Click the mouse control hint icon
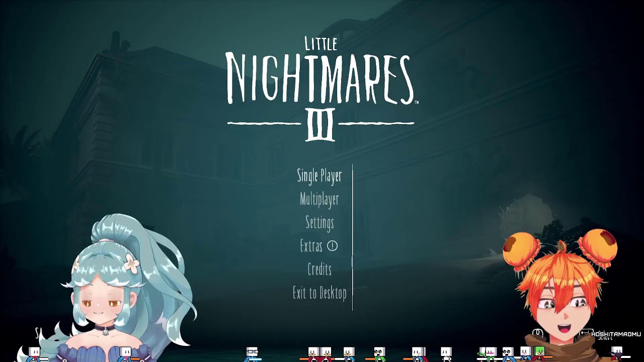This screenshot has height=362, width=644. 538,333
